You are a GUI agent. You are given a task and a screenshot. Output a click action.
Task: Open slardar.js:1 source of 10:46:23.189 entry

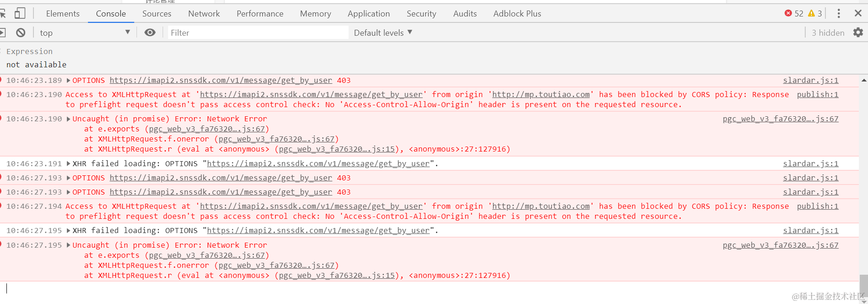tap(811, 81)
